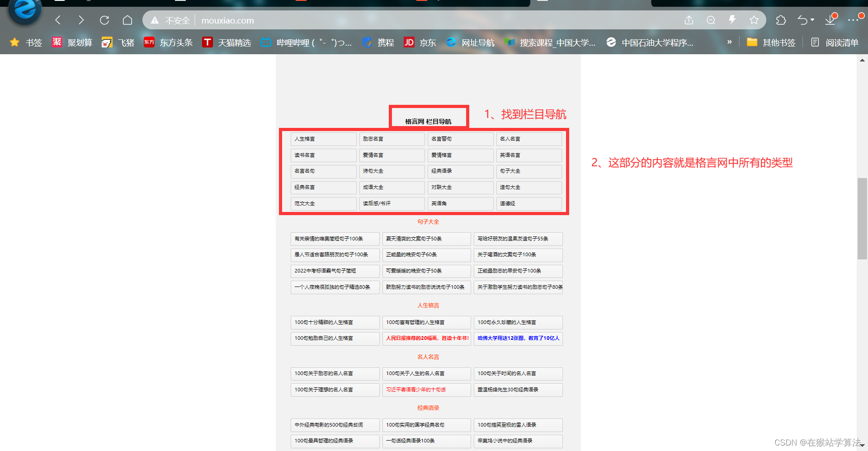The height and width of the screenshot is (451, 868).
Task: Open the 人生格言 section heading
Action: tap(428, 305)
